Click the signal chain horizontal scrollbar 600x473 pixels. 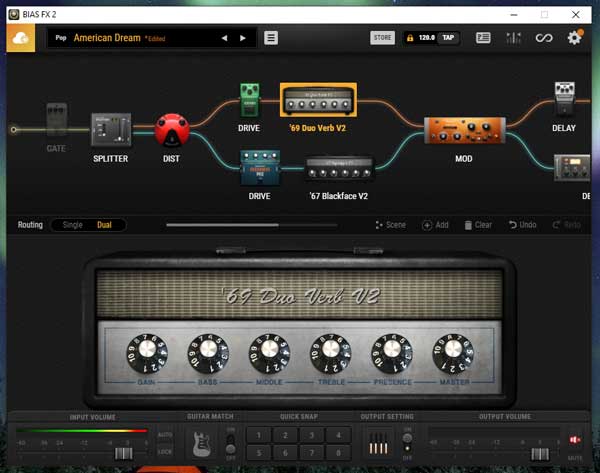(x=222, y=225)
